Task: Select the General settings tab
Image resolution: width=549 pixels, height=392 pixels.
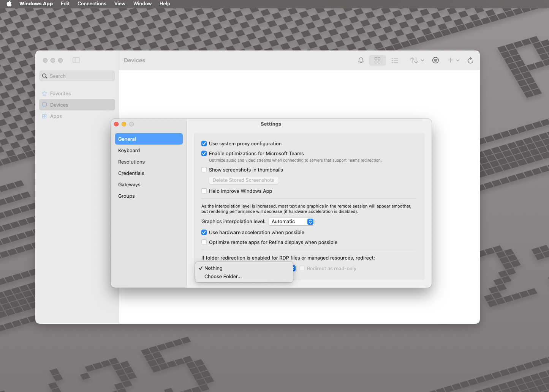Action: (x=149, y=139)
